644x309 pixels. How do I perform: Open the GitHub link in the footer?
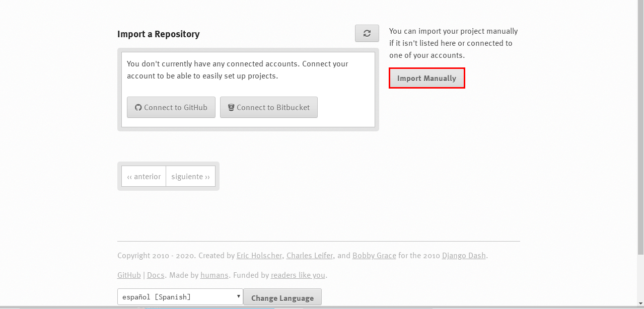(129, 275)
